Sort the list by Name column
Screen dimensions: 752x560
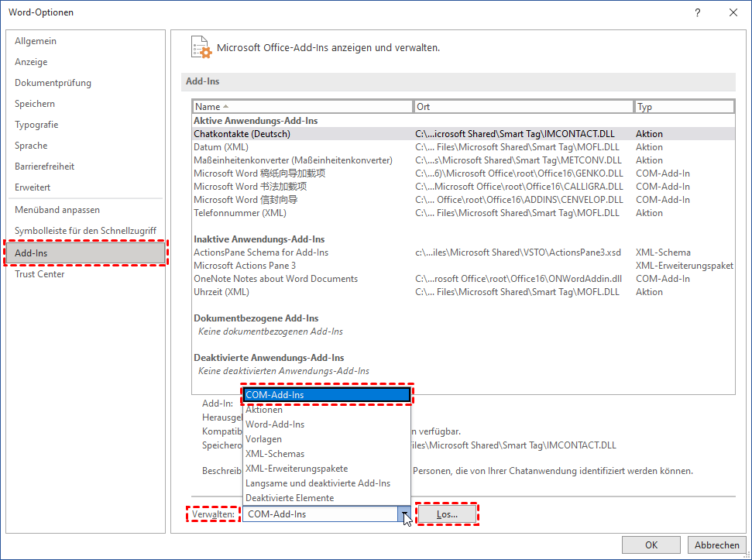(x=303, y=106)
